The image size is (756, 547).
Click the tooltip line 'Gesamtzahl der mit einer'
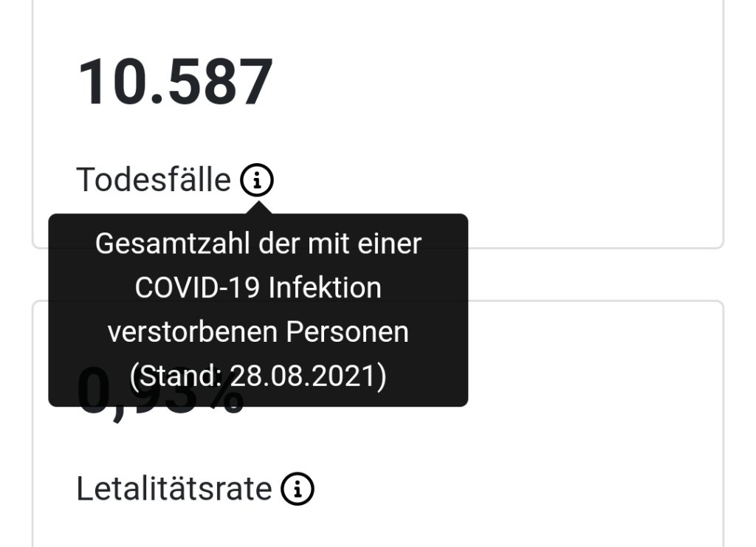258,244
